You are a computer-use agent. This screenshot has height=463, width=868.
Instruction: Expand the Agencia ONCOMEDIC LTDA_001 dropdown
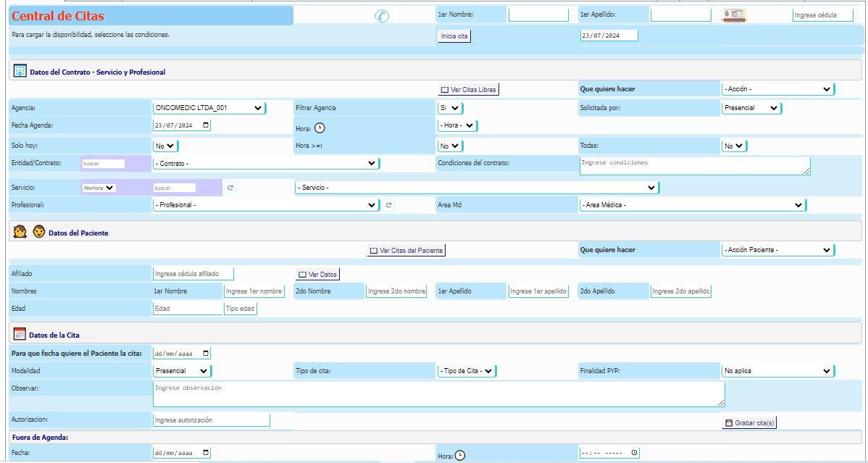(x=209, y=108)
